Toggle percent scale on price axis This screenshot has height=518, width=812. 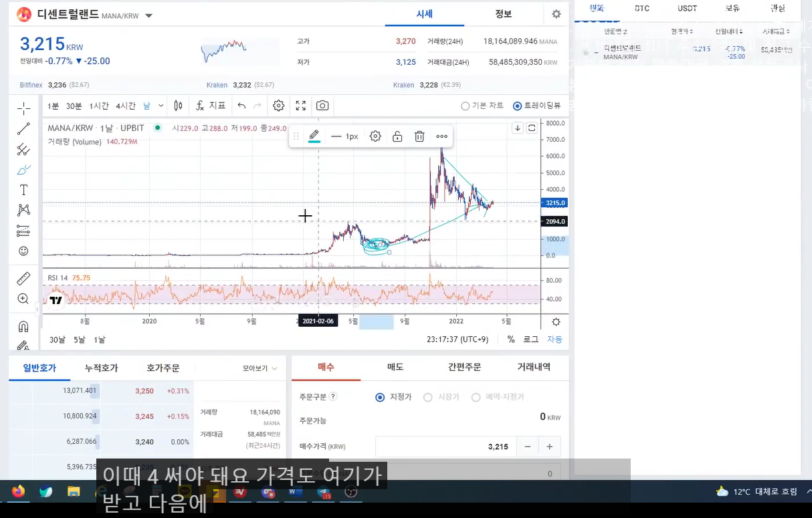click(x=511, y=340)
